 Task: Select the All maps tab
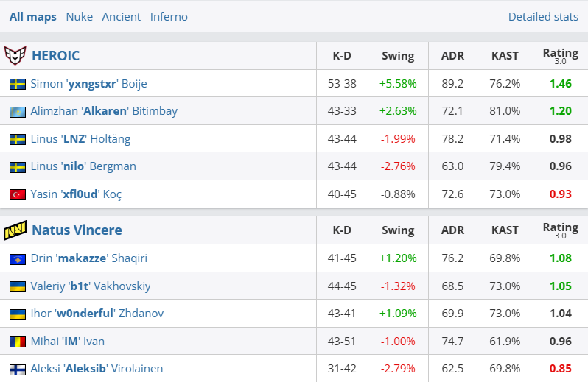pyautogui.click(x=33, y=16)
